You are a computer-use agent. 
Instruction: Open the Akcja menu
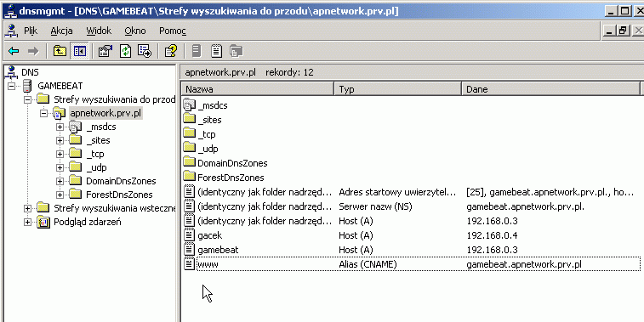pos(61,31)
